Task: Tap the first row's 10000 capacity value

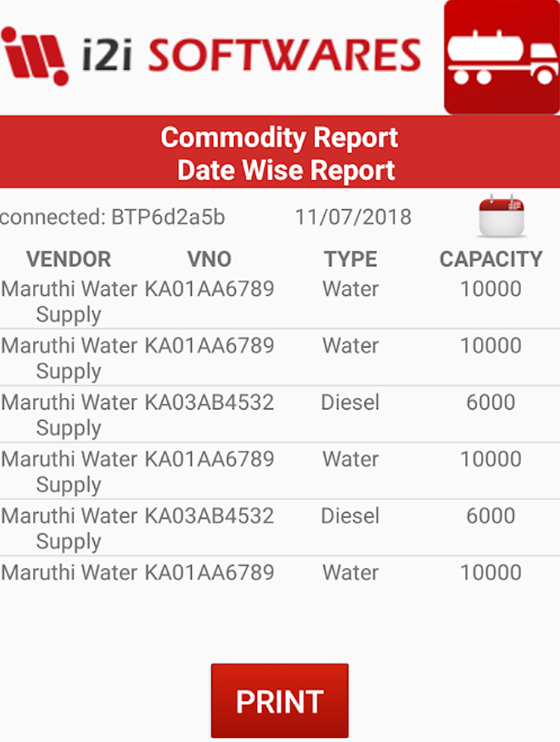Action: point(491,289)
